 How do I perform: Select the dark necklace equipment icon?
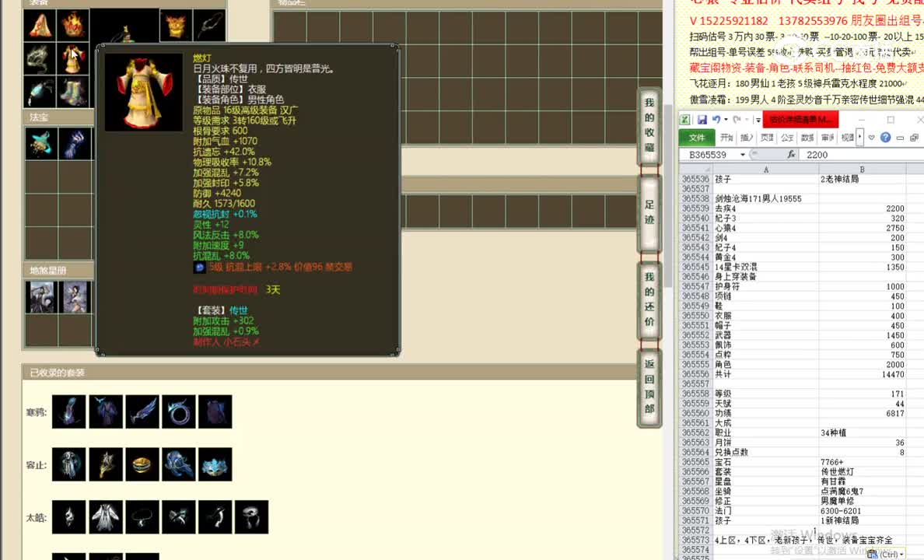coord(209,25)
